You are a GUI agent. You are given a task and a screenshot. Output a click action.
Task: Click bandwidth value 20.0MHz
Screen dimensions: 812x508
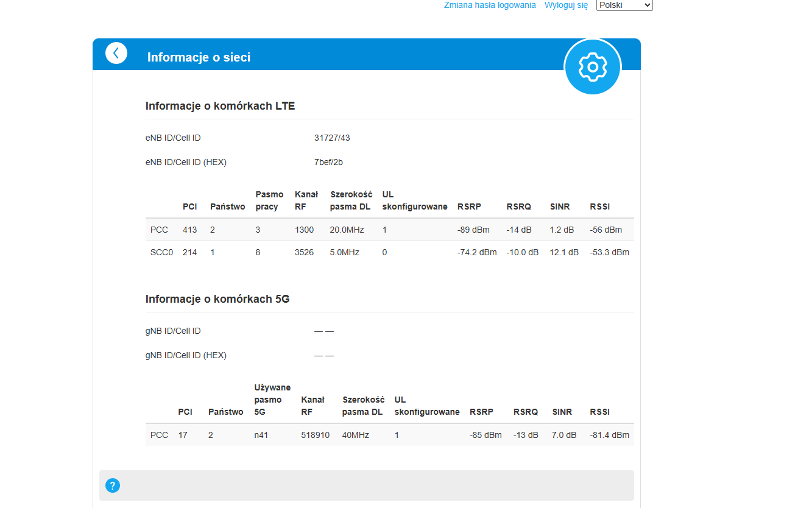tap(347, 230)
